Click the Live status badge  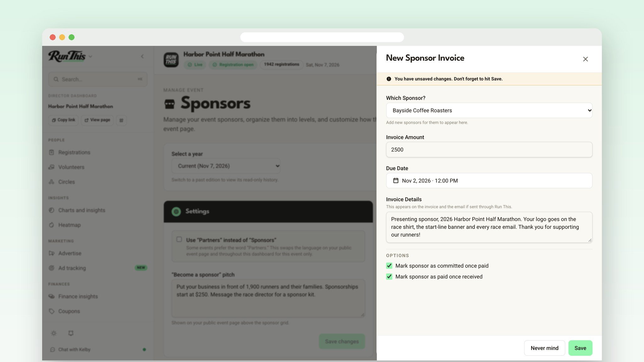pyautogui.click(x=195, y=65)
